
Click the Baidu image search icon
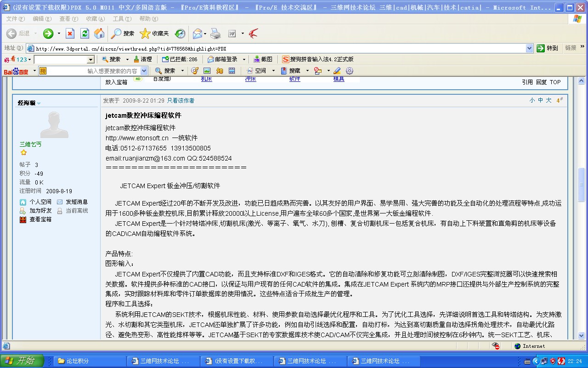(x=207, y=71)
